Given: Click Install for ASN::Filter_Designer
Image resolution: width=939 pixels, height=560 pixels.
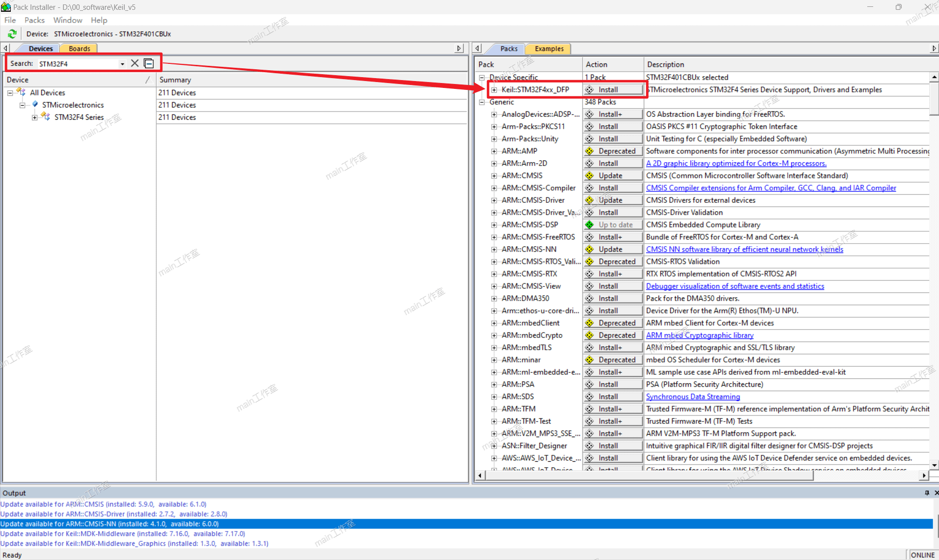Looking at the screenshot, I should point(613,446).
